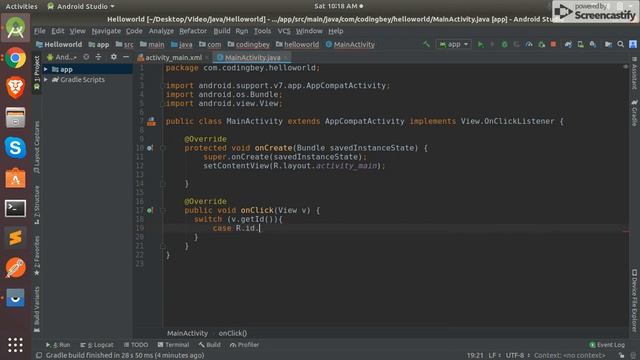Open the Refactor menu

(193, 31)
